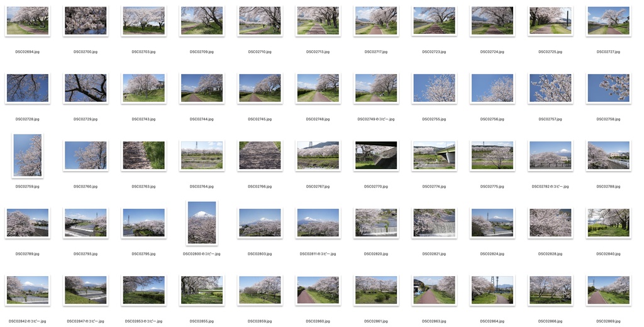Choose the DSC02744.jpg thumbnail
644x327 pixels.
pos(202,88)
